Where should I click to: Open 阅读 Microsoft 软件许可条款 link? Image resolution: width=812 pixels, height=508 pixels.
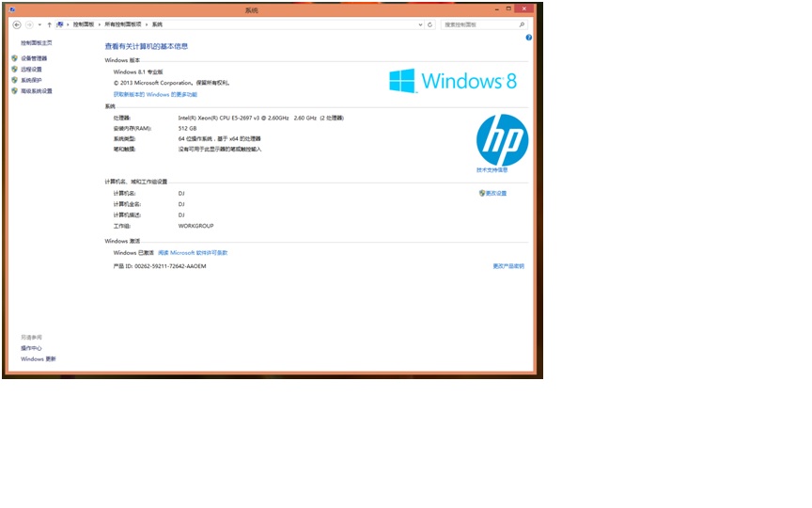[193, 253]
